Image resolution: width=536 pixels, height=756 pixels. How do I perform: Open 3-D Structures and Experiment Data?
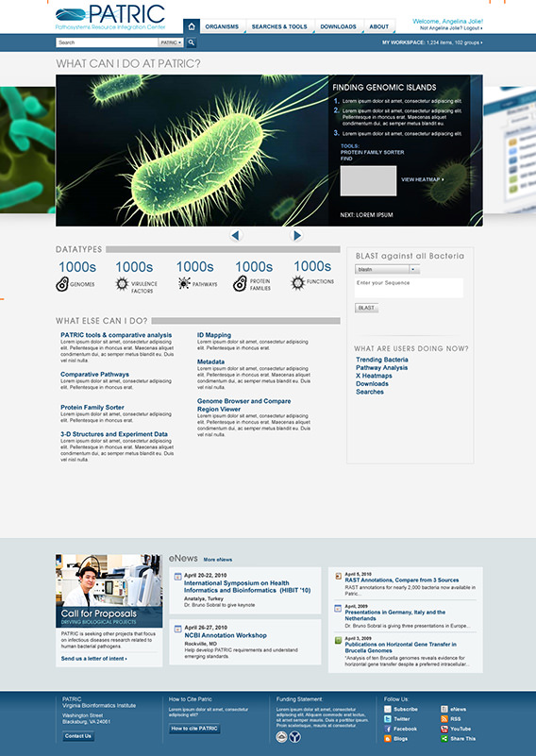(114, 434)
